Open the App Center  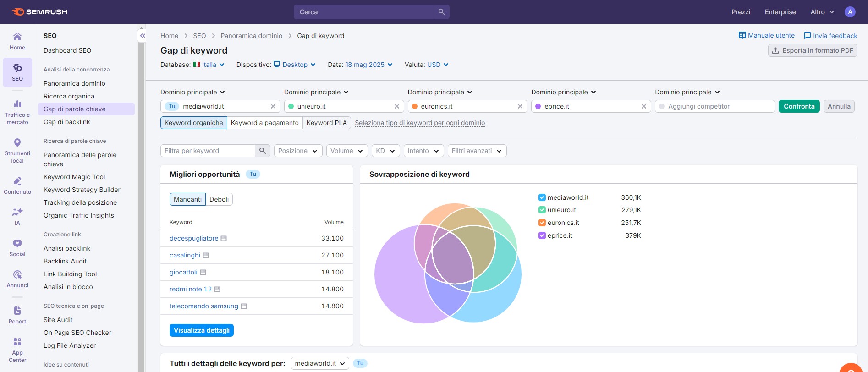(17, 350)
